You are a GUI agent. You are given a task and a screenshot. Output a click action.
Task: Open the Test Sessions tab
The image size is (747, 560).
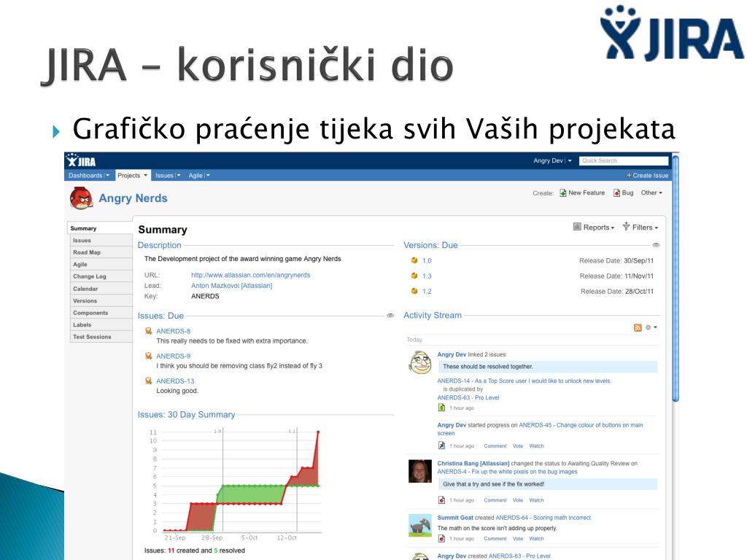(x=101, y=337)
